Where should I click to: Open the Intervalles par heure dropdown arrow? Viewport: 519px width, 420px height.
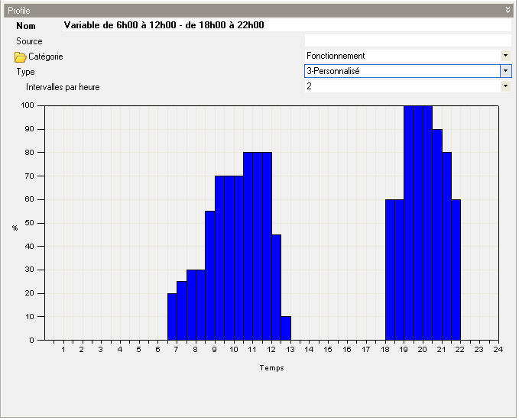coord(505,86)
